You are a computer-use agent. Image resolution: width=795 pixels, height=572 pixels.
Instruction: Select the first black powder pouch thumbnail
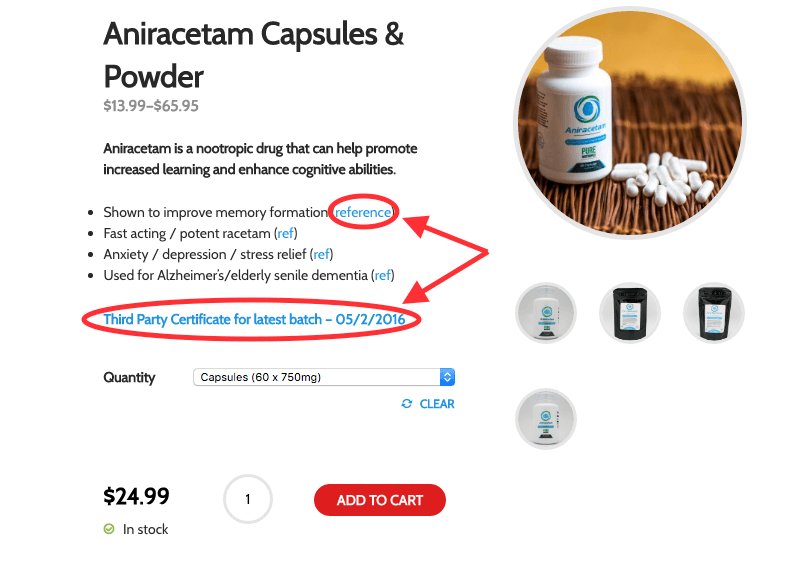point(630,313)
